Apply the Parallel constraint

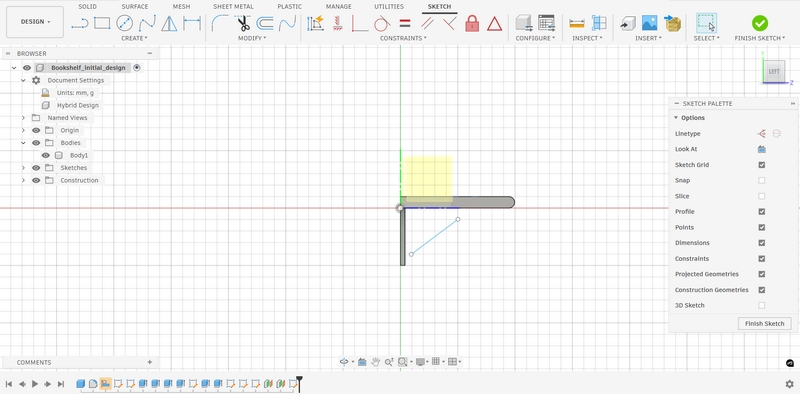click(427, 23)
